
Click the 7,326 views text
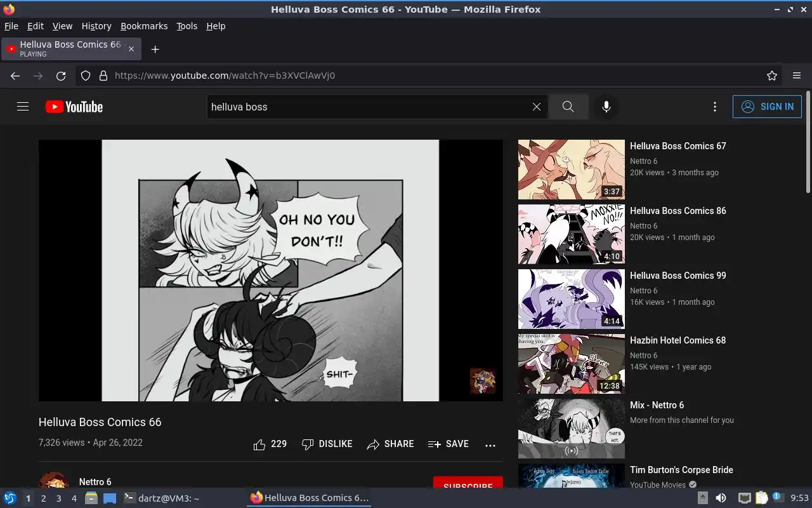tap(62, 443)
